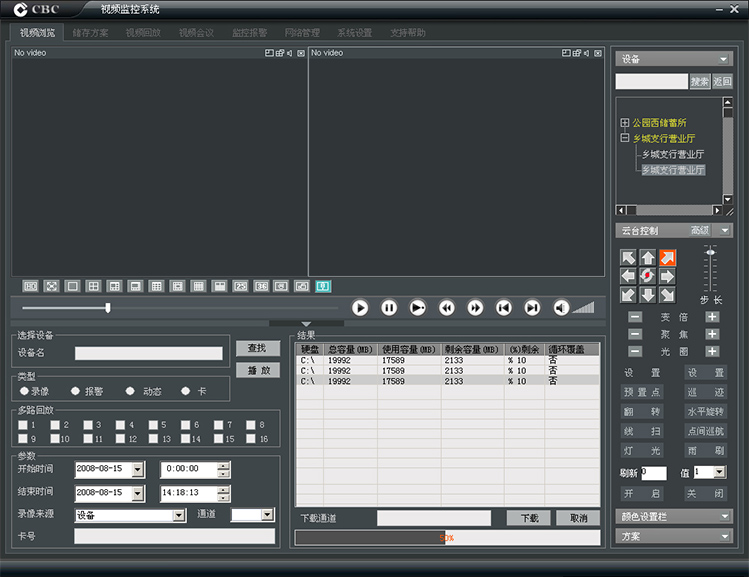
Task: Select 动态 type radio button
Action: point(130,391)
